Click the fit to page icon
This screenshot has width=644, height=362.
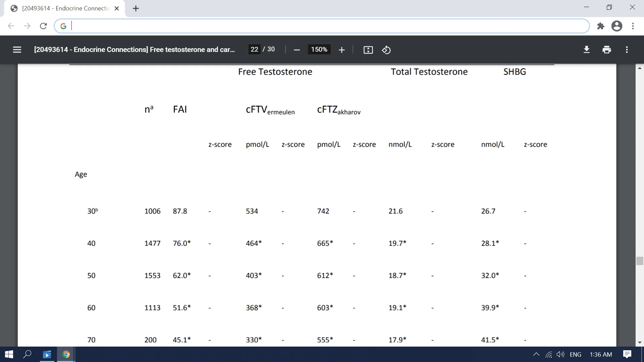pyautogui.click(x=368, y=50)
